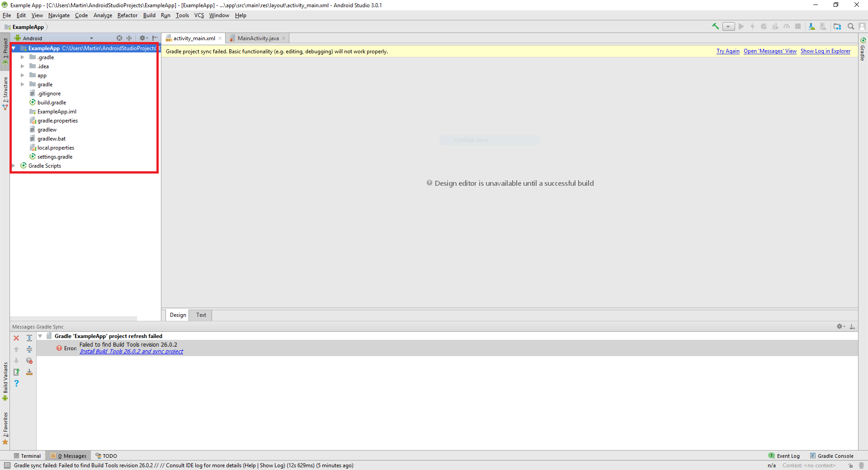Toggle the hide warnings filter icon
868x470 pixels.
[29, 361]
